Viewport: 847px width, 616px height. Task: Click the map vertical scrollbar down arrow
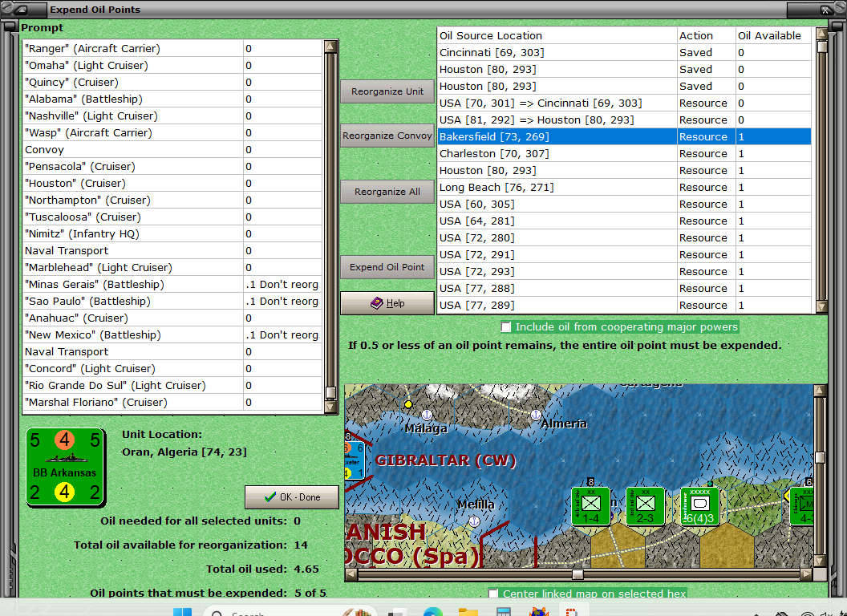coord(820,561)
